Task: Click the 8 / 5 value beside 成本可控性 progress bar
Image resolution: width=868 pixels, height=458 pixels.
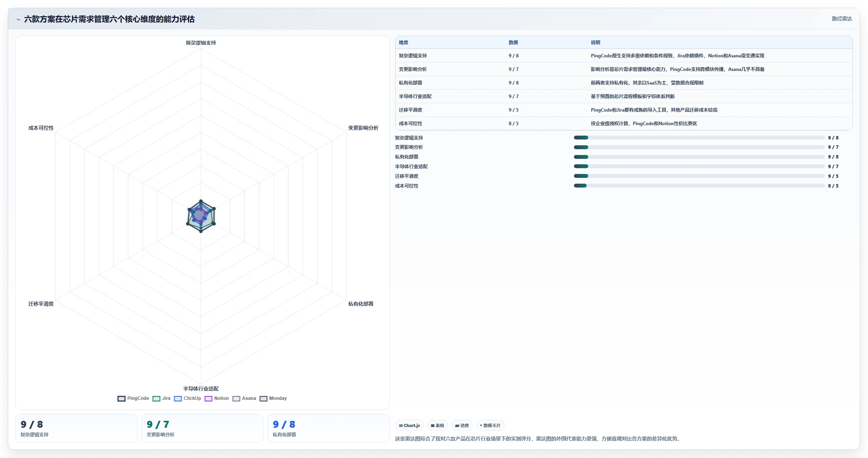Action: 833,186
